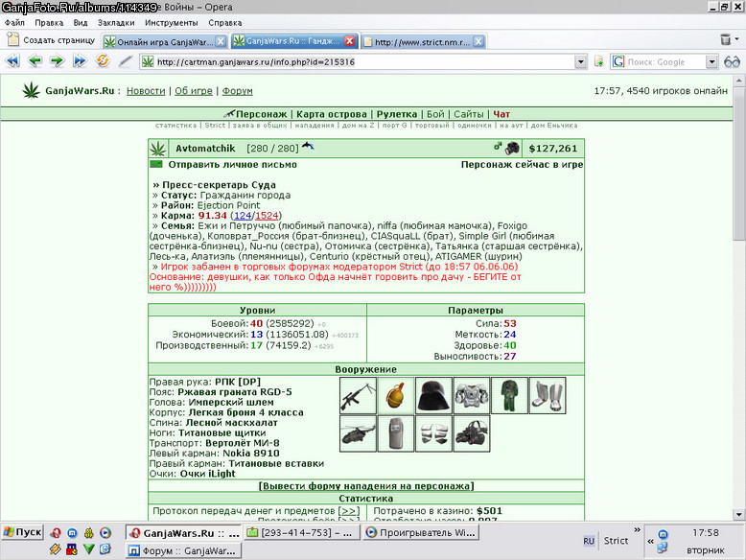Close the Онлайн игра GanjaWars tab
Viewport: 746px width, 560px height.
pos(221,41)
